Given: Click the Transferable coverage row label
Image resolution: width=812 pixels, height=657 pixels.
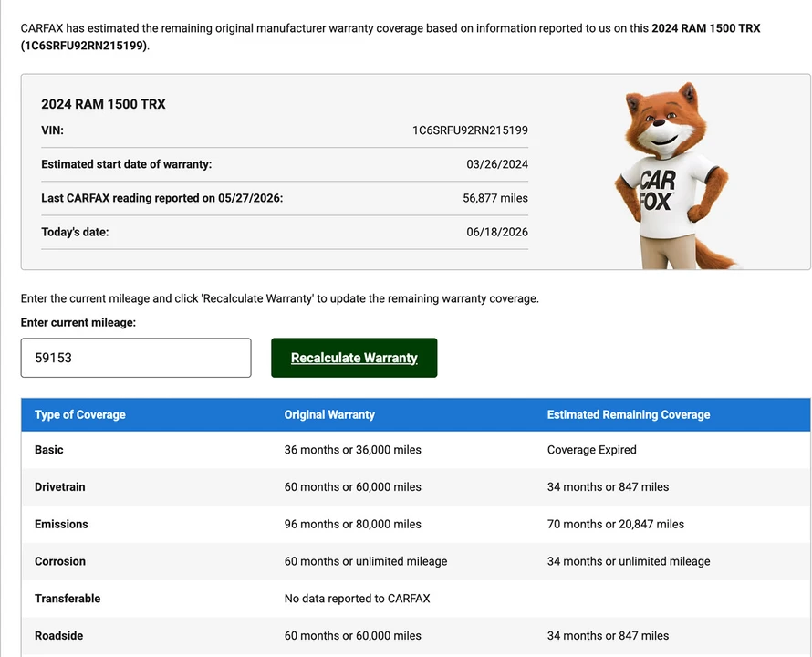Looking at the screenshot, I should pos(68,599).
